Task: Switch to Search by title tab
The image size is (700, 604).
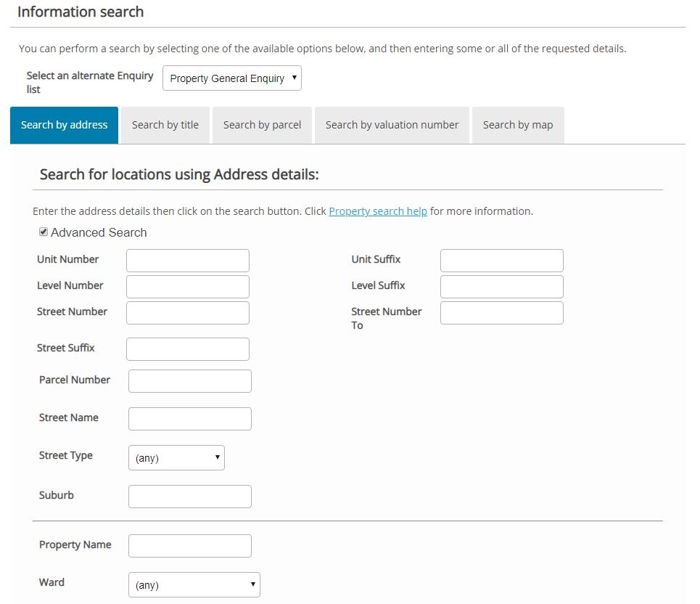Action: pyautogui.click(x=165, y=125)
